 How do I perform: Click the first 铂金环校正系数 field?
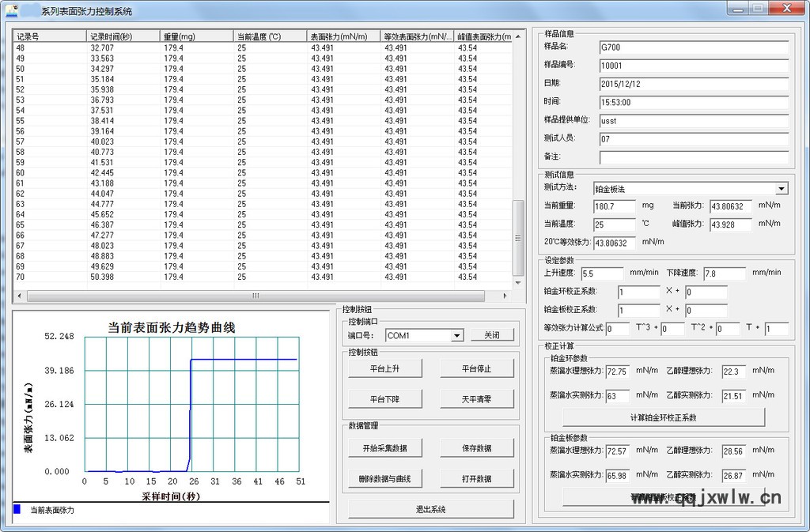639,292
